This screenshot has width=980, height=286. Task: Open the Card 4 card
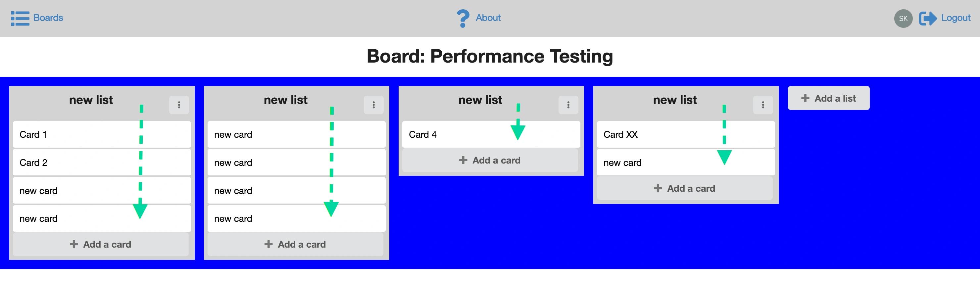pos(491,134)
